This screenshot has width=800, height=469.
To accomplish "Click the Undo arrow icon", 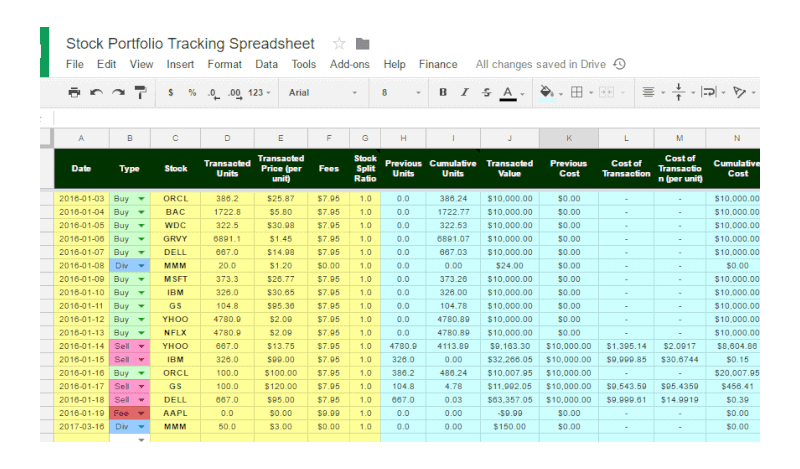I will pos(96,92).
